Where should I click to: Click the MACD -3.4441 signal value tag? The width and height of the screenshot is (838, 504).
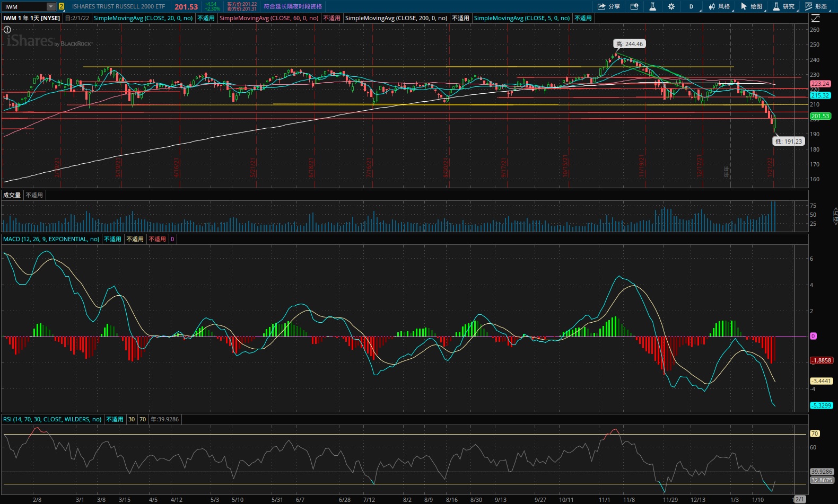click(822, 381)
